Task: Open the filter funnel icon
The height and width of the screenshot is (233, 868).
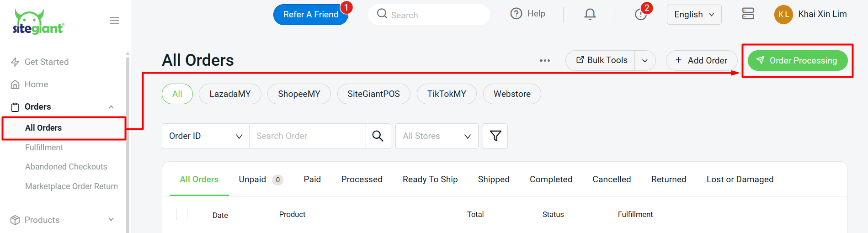Action: click(495, 136)
